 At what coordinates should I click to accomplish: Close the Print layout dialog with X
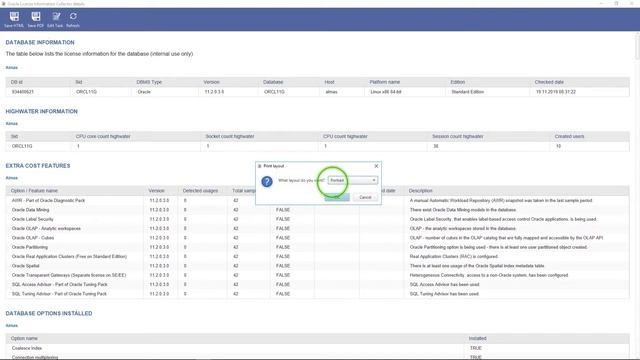pyautogui.click(x=376, y=166)
